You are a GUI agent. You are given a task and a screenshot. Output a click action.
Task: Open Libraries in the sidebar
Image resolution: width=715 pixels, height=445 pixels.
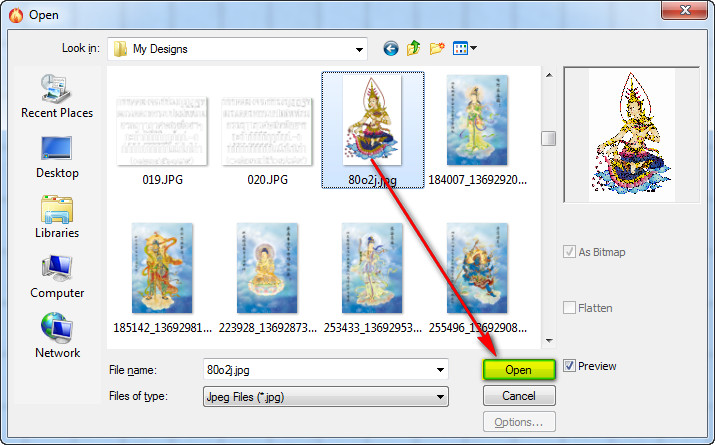[x=57, y=217]
